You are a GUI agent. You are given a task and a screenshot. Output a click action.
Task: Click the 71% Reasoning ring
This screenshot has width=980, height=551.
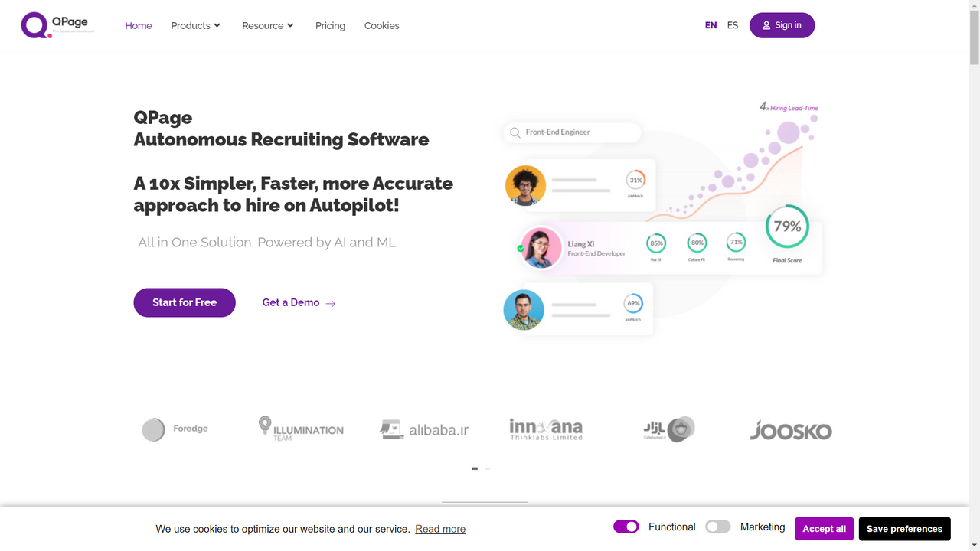(736, 243)
